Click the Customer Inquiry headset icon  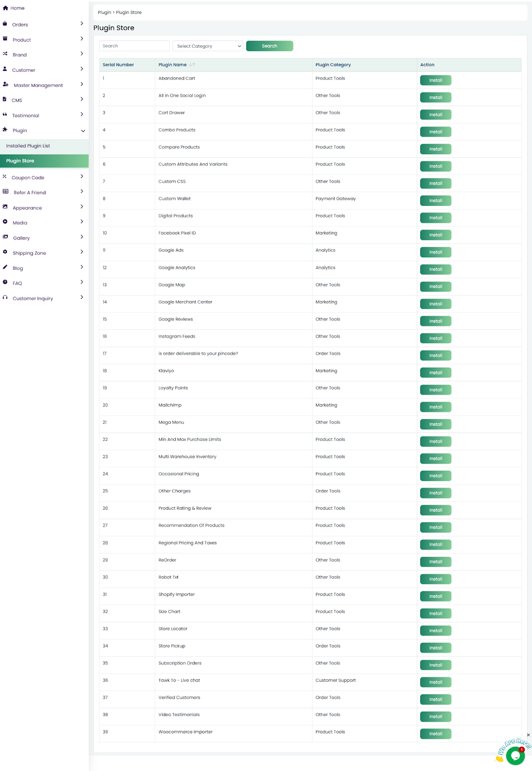click(x=5, y=298)
